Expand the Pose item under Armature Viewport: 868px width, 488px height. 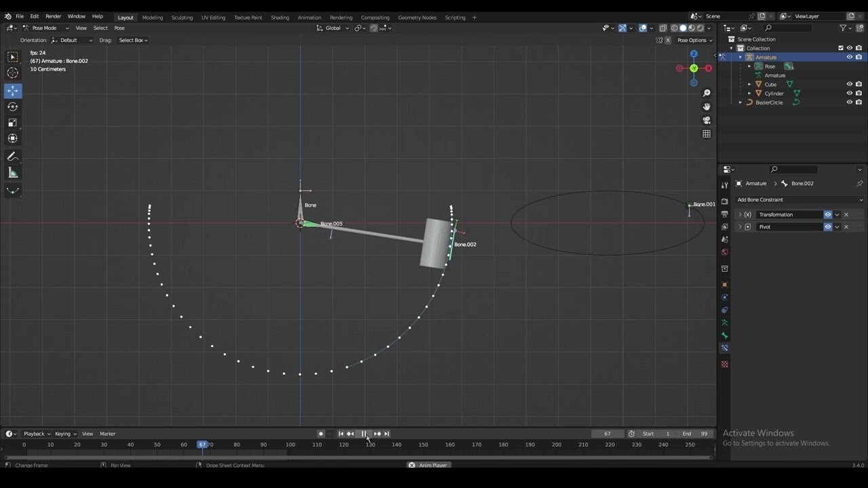pyautogui.click(x=751, y=66)
